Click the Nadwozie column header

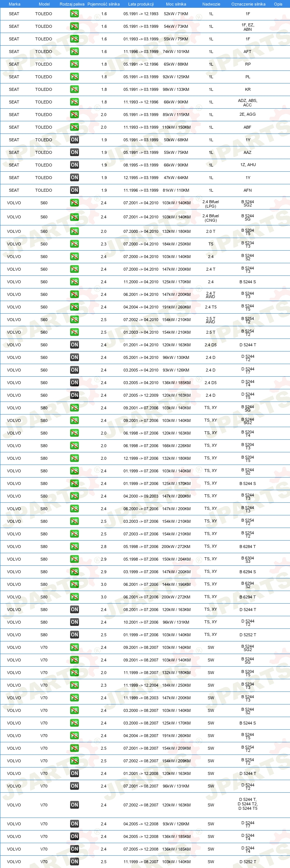[211, 4]
